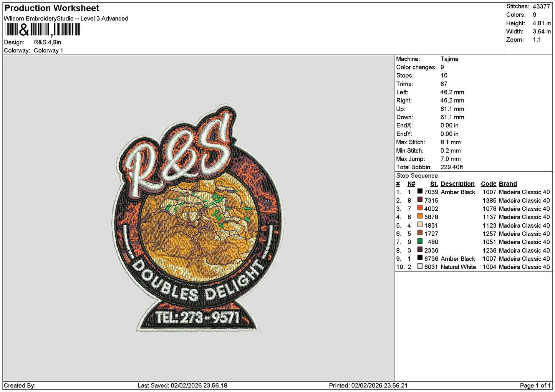Click the Machine value Tajima
The image size is (555, 392).
coord(449,59)
